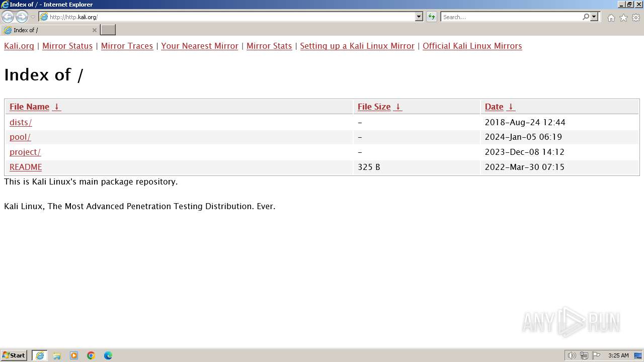The image size is (644, 362).
Task: Click Internet Explorer taskbar icon
Action: tap(40, 355)
